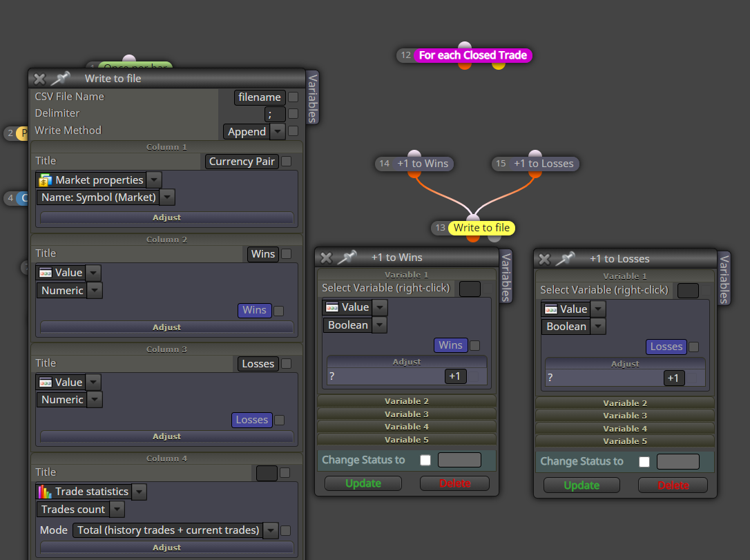
Task: Pin the Write to file panel
Action: click(x=60, y=79)
